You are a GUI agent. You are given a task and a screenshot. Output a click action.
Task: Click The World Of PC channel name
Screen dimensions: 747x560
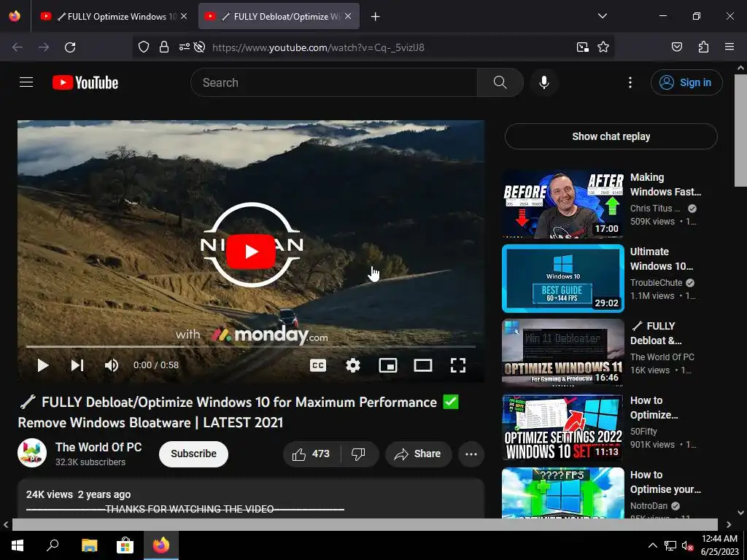pyautogui.click(x=98, y=447)
